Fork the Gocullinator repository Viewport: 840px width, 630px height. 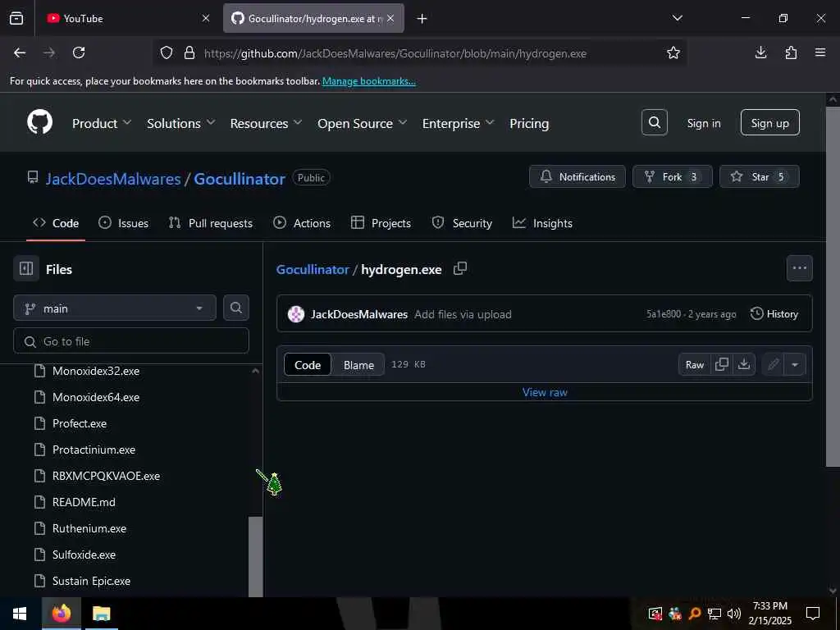[673, 176]
